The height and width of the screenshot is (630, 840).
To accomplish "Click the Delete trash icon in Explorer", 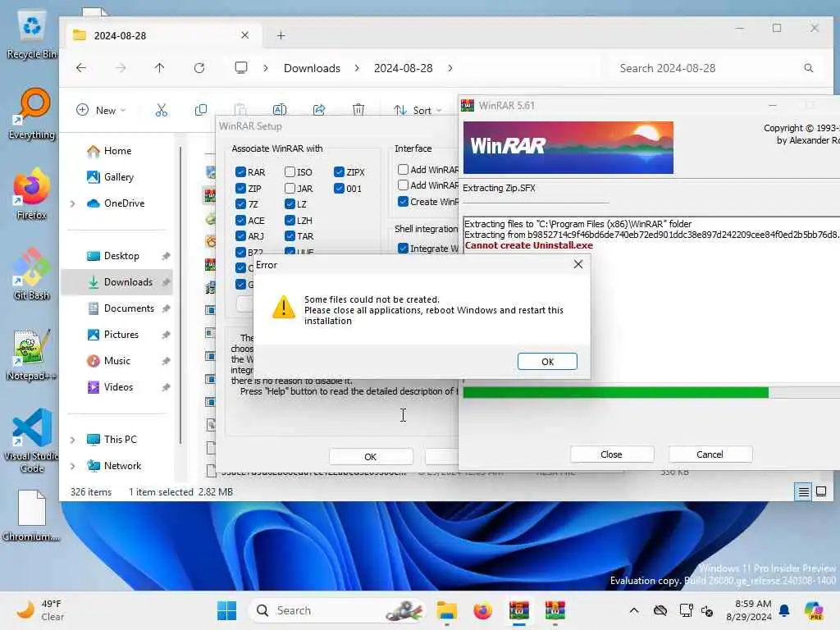I will point(358,111).
